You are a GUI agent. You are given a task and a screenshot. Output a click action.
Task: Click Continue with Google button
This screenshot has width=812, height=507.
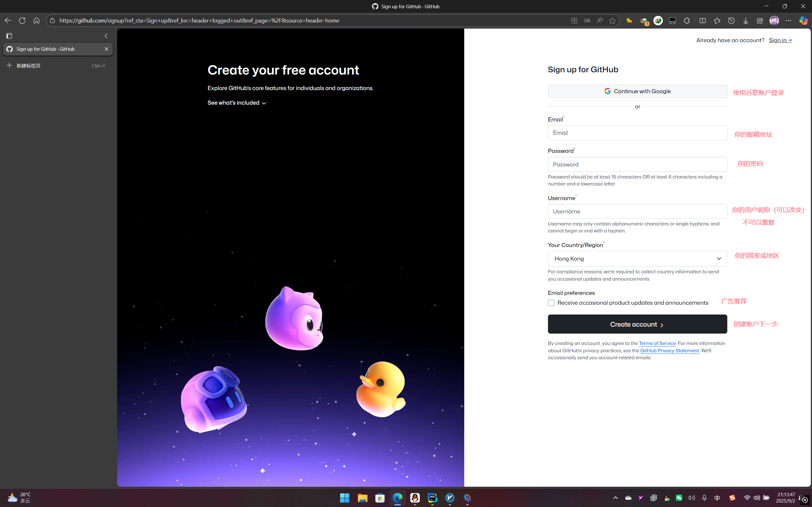pos(637,91)
